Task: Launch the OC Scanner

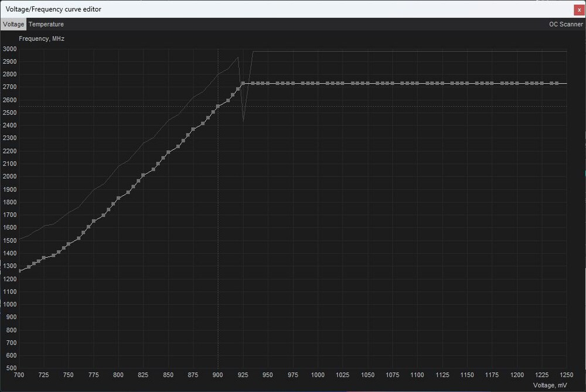Action: (x=565, y=24)
